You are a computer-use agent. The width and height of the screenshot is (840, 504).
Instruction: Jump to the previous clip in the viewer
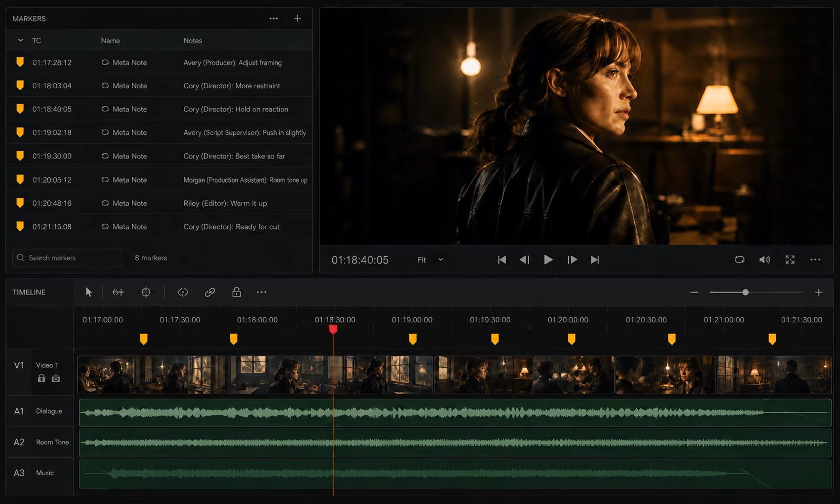pos(502,259)
